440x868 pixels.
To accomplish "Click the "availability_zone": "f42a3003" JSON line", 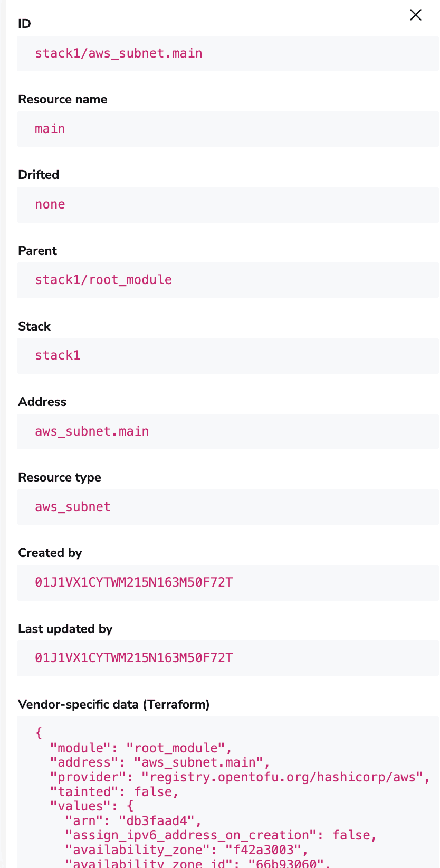I will pyautogui.click(x=187, y=850).
